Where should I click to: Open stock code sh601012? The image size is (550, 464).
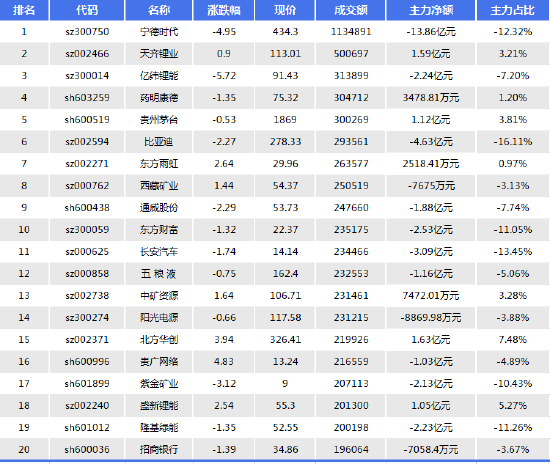(87, 428)
